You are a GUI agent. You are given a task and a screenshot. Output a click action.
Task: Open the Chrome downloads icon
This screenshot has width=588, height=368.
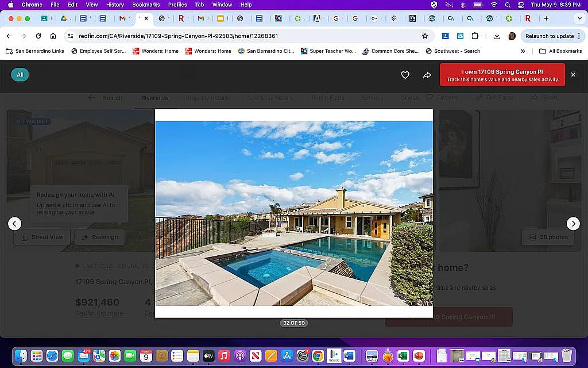[x=497, y=36]
